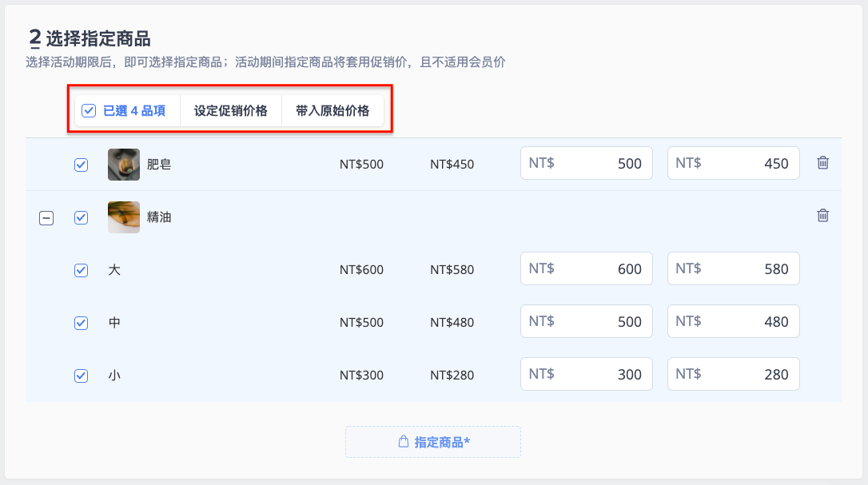This screenshot has height=485, width=868.
Task: Click 带入原始价格 button
Action: [x=332, y=111]
